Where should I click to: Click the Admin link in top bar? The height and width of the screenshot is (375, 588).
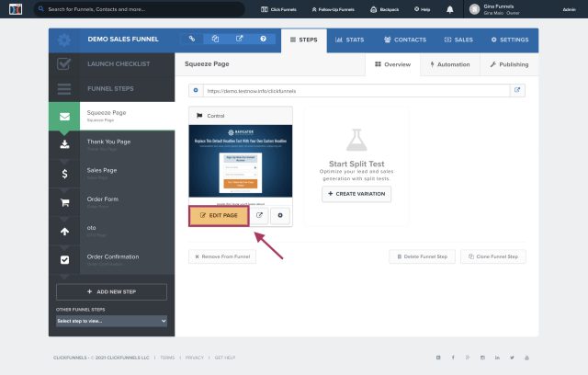tap(569, 10)
